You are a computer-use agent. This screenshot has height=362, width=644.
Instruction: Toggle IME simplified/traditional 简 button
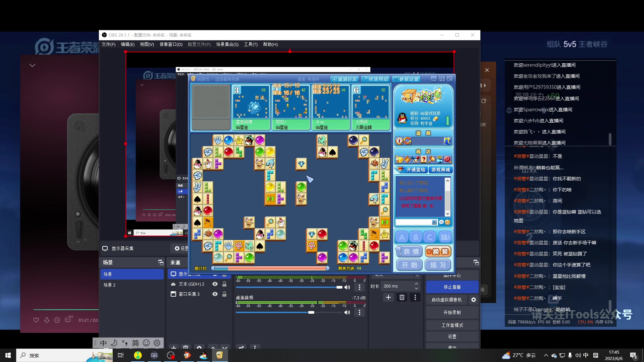pos(136,343)
